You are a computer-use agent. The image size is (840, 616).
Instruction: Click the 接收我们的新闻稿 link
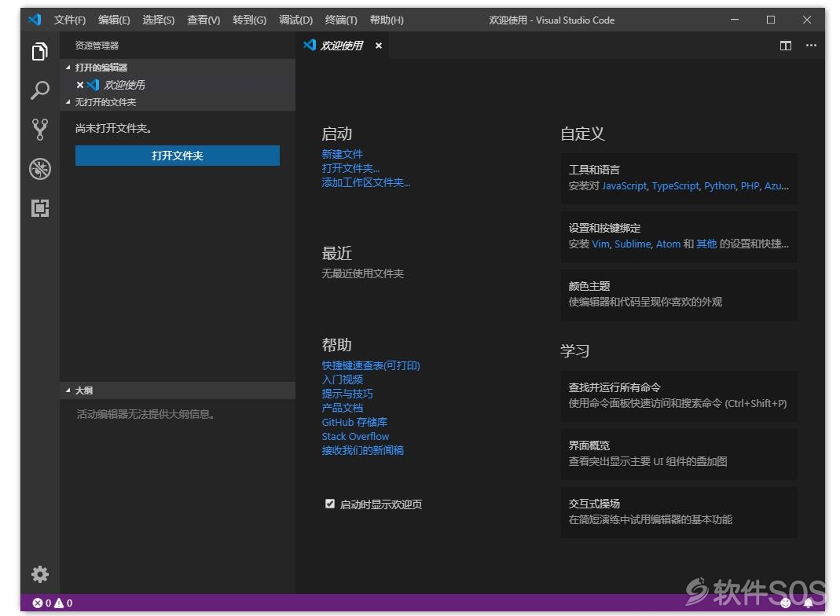click(363, 450)
